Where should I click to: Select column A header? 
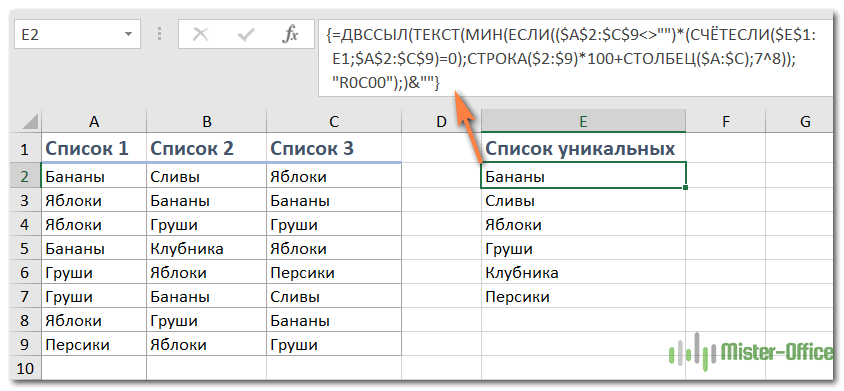tap(94, 122)
